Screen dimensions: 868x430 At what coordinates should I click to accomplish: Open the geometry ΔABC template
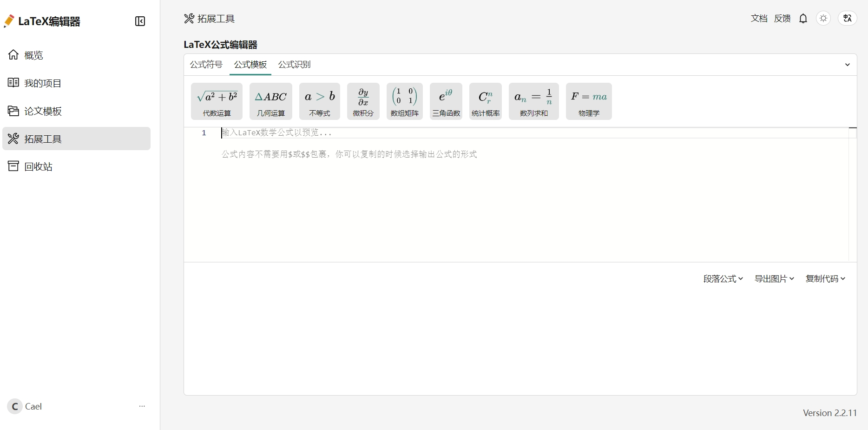(x=270, y=101)
